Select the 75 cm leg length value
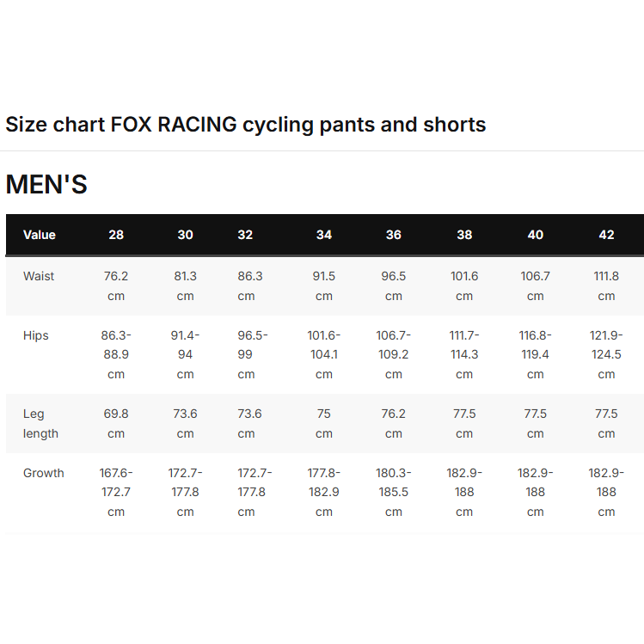The height and width of the screenshot is (644, 644). tap(324, 423)
